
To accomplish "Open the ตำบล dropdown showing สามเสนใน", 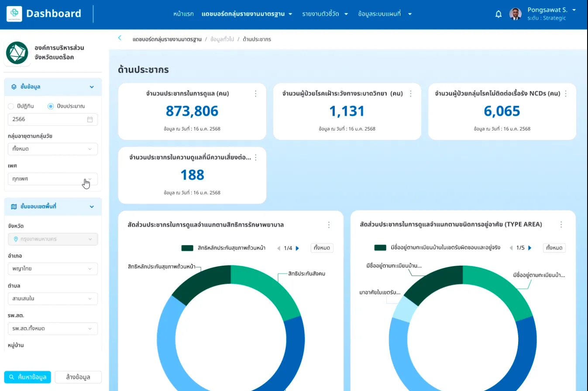I will pos(52,299).
